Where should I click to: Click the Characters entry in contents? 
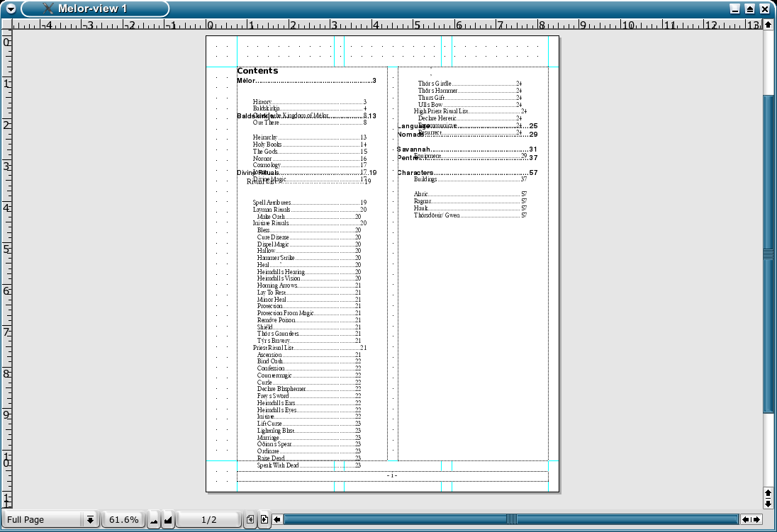(x=415, y=173)
